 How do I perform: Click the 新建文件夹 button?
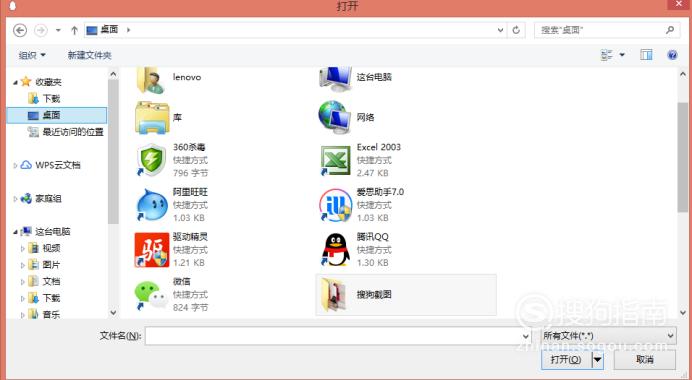89,55
